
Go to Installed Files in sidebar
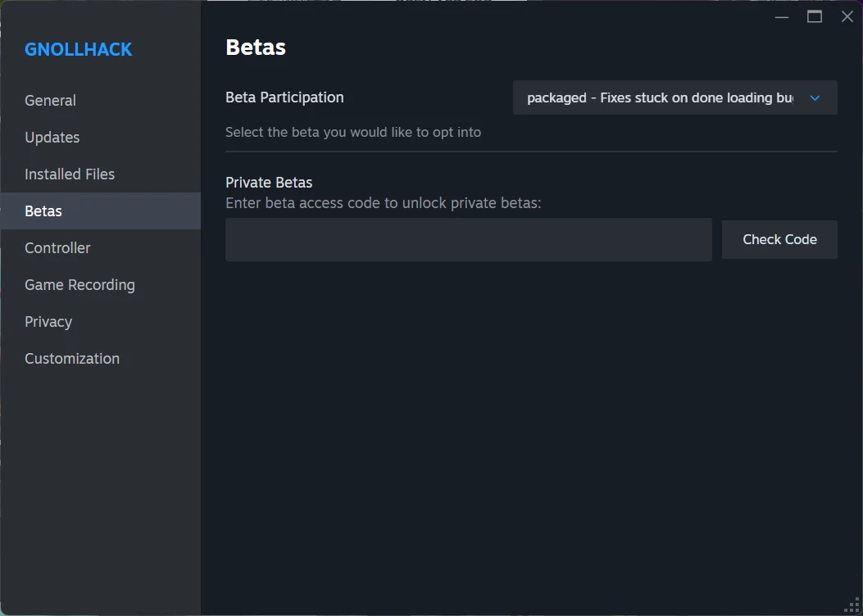[70, 174]
